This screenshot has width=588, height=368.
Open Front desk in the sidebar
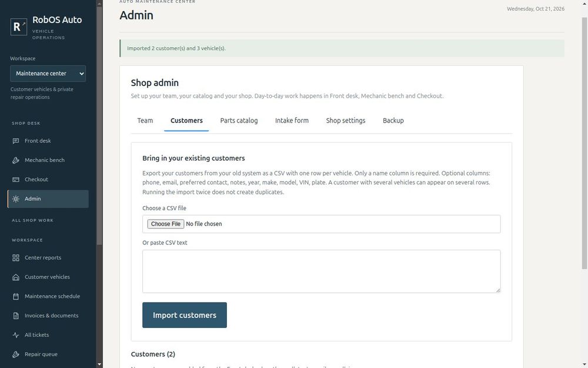[x=48, y=141]
